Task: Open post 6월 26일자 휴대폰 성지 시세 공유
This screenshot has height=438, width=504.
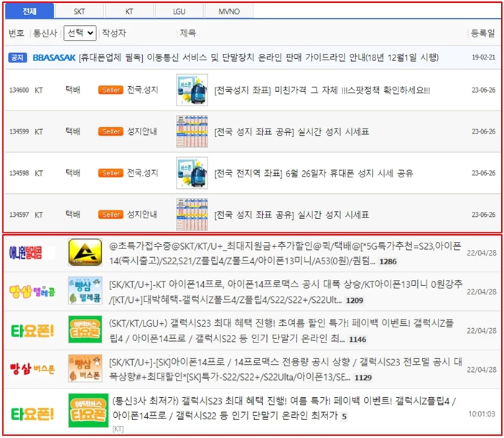Action: pos(314,173)
